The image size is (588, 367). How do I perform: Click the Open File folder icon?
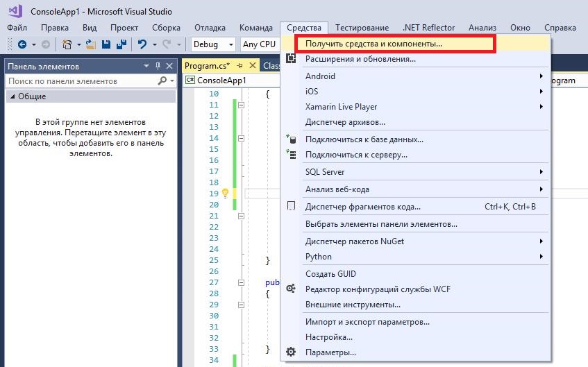click(90, 44)
